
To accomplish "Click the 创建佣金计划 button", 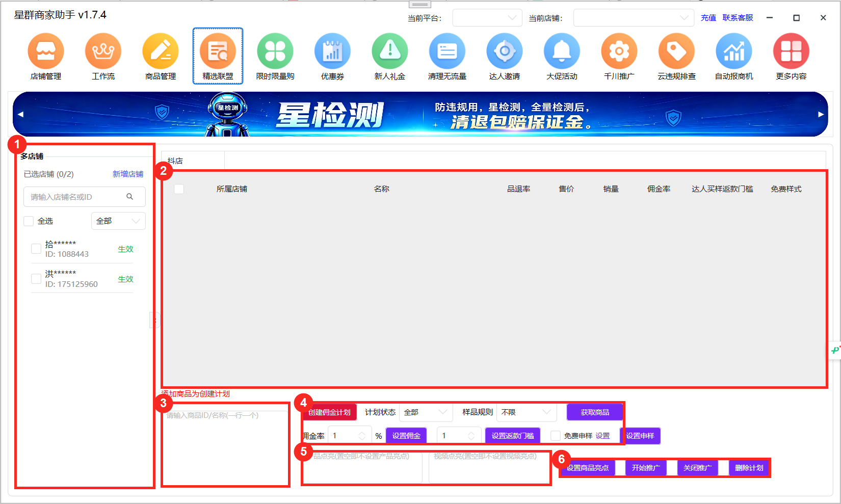I will coord(329,412).
